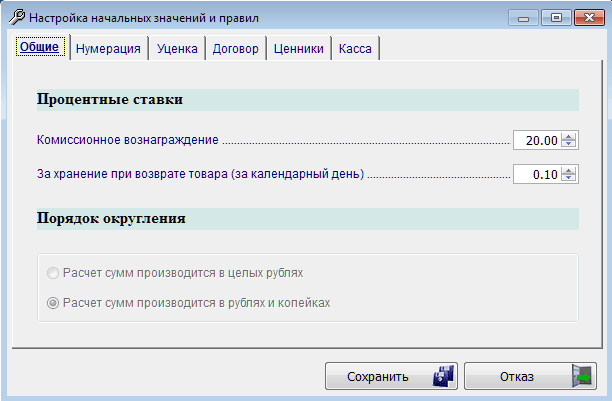Viewport: 612px width, 401px height.
Task: Click the wrench icon in title bar
Action: [16, 17]
